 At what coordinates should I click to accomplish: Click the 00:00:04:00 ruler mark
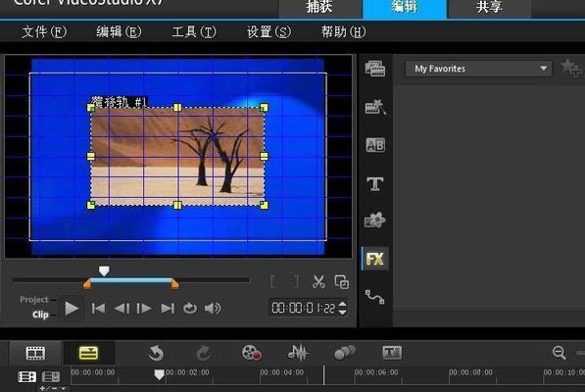[281, 372]
